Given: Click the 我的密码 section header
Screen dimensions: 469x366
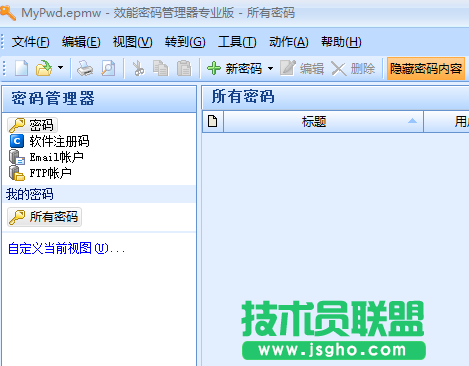Looking at the screenshot, I should 99,194.
